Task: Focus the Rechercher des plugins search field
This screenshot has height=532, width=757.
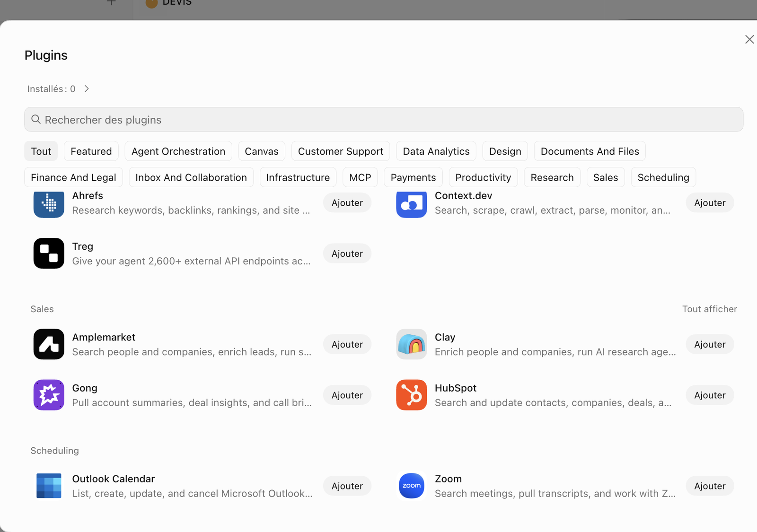Action: pos(384,120)
